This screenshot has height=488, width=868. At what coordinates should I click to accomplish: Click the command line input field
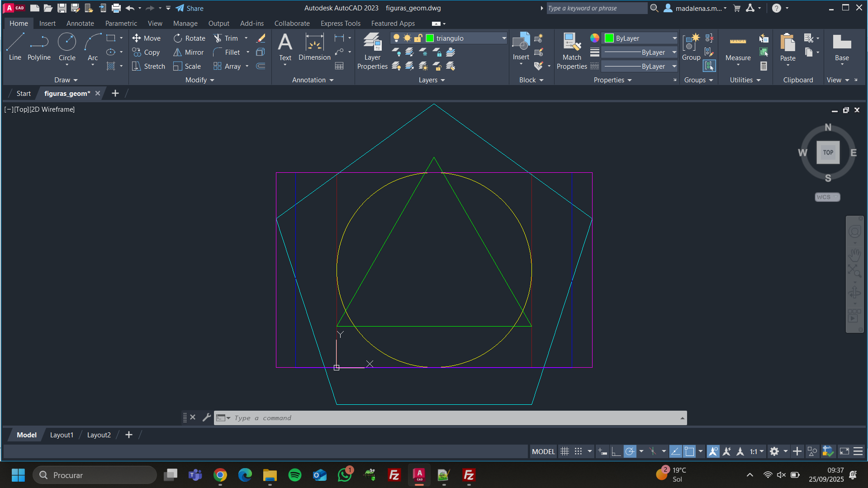tap(452, 418)
